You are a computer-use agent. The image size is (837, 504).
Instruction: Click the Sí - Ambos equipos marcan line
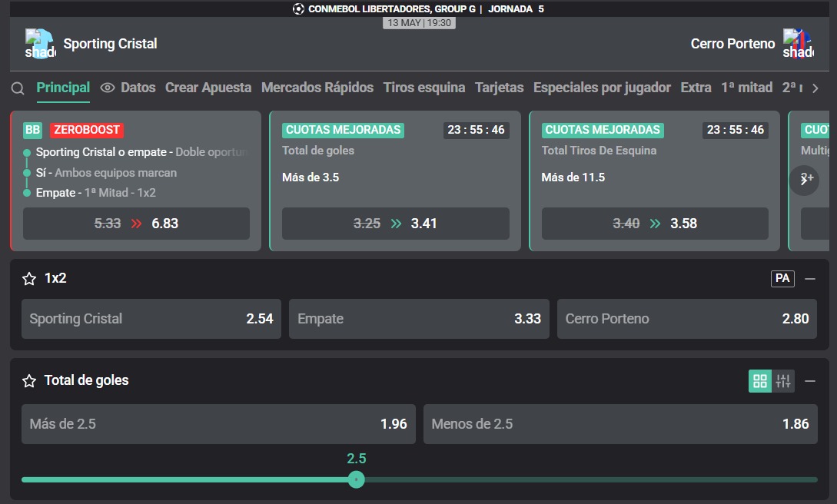[x=106, y=173]
